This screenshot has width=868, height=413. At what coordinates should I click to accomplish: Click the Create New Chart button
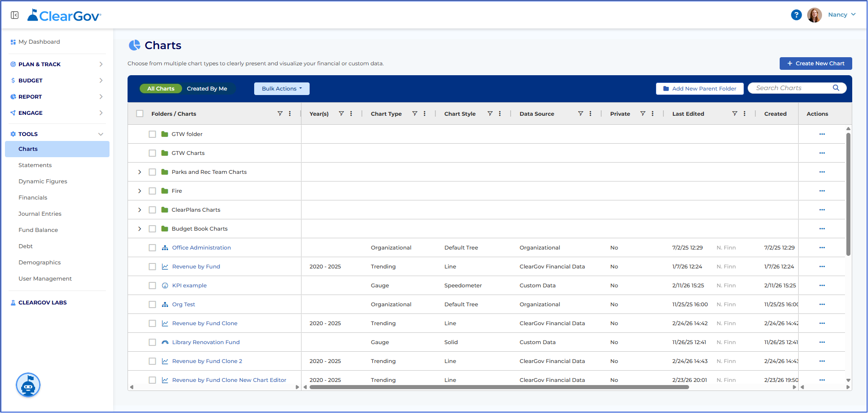(816, 64)
